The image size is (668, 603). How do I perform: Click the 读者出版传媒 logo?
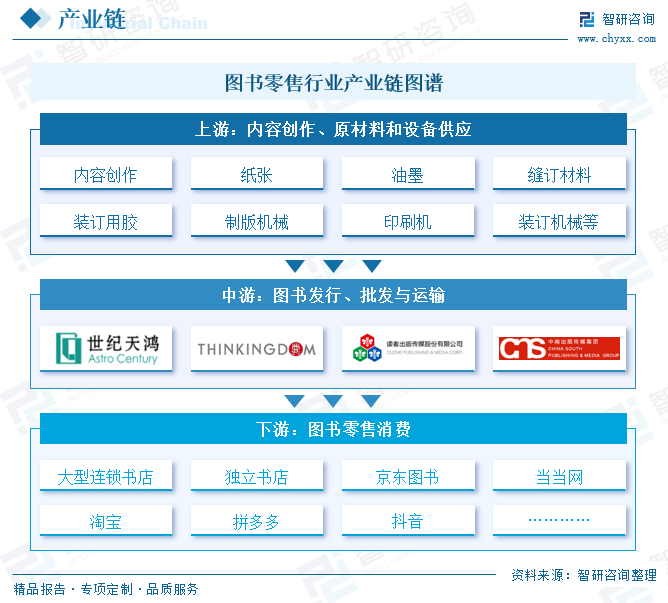(408, 349)
